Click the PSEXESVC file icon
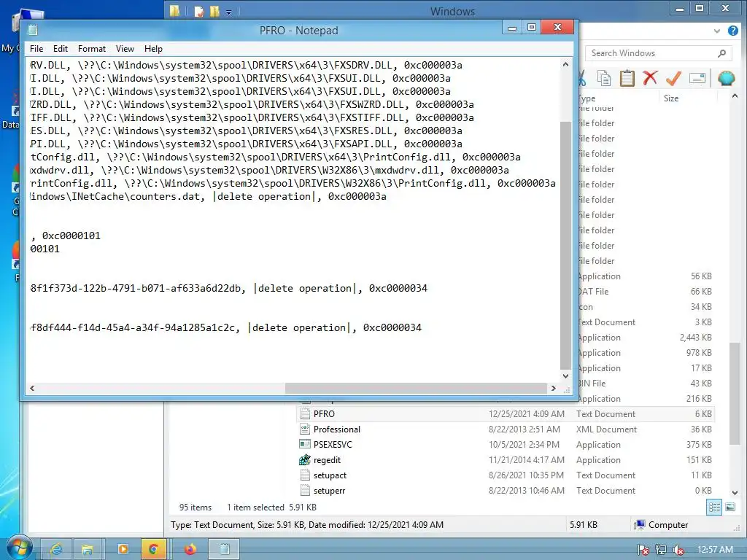747x560 pixels. click(305, 444)
